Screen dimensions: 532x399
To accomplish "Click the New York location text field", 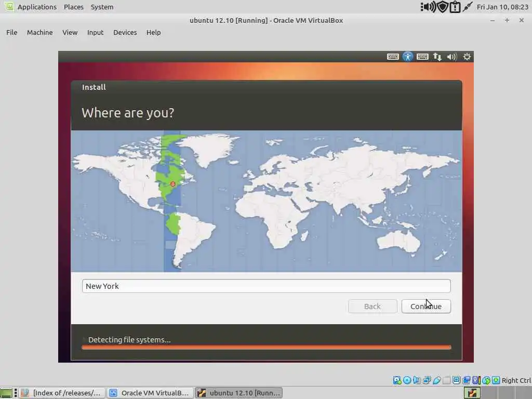I will click(x=267, y=286).
